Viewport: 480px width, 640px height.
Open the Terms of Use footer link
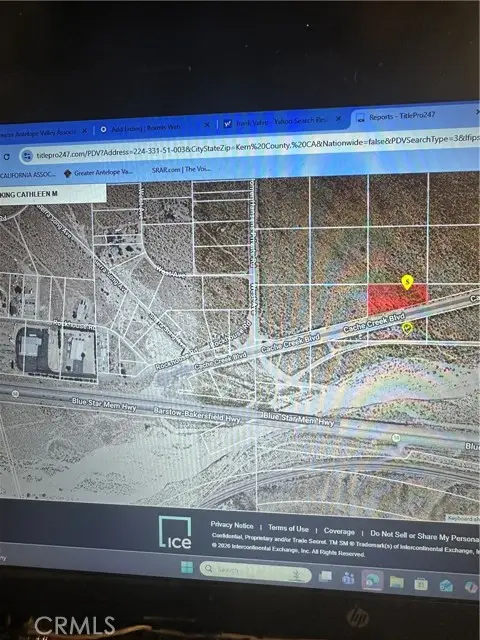288,528
